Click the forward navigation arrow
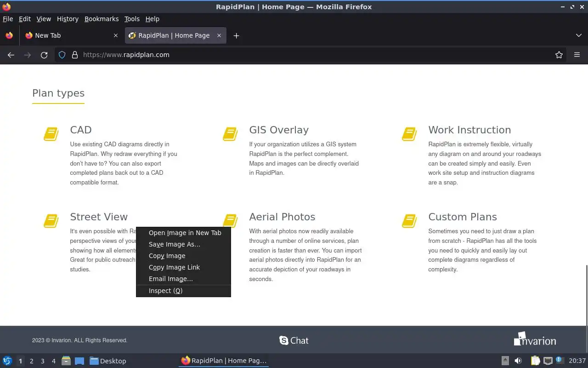Viewport: 588px width, 368px height. tap(28, 55)
